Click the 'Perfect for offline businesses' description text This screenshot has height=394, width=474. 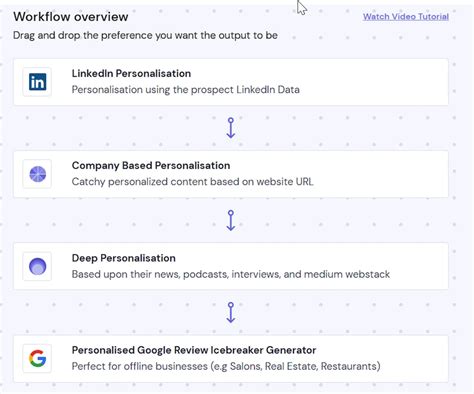point(140,366)
